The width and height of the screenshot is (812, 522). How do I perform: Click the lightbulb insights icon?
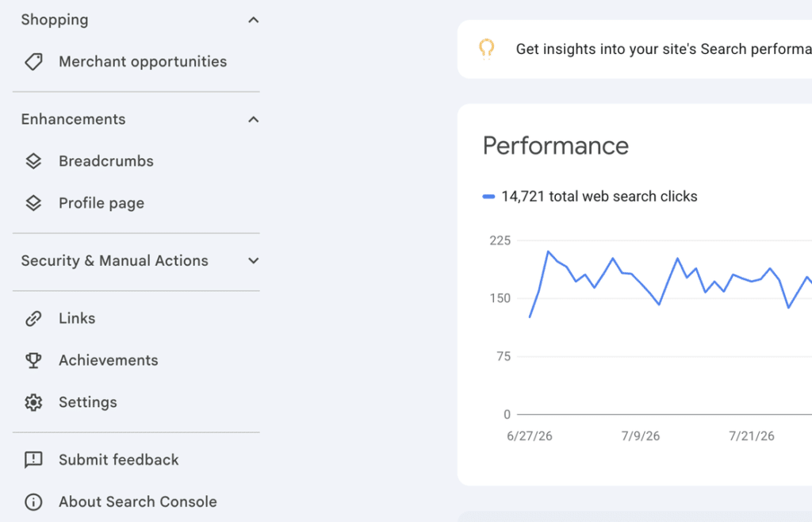click(486, 49)
